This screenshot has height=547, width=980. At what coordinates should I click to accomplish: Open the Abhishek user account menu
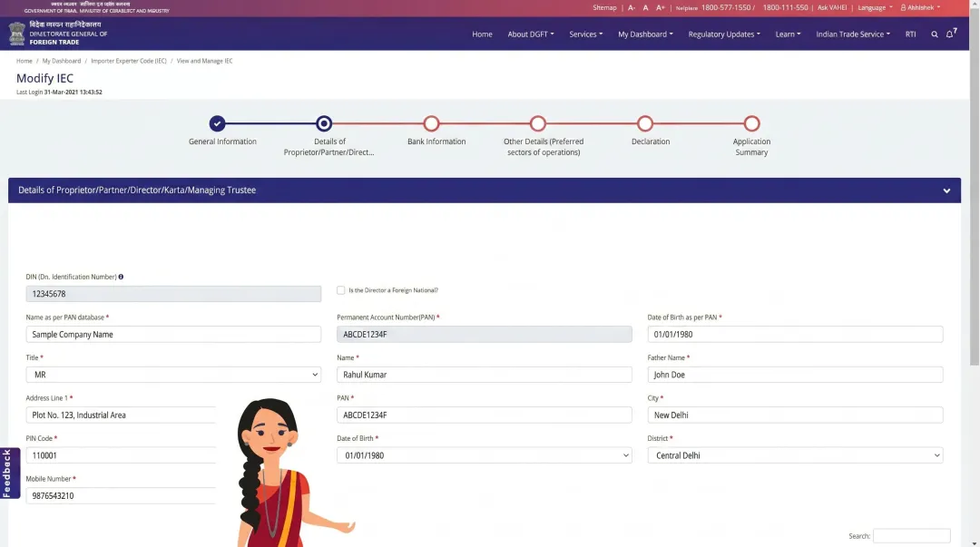click(920, 8)
